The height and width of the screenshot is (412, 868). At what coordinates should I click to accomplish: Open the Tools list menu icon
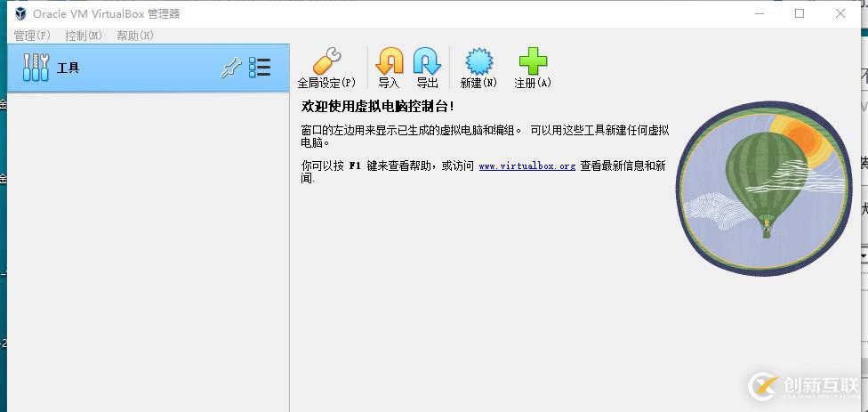260,68
